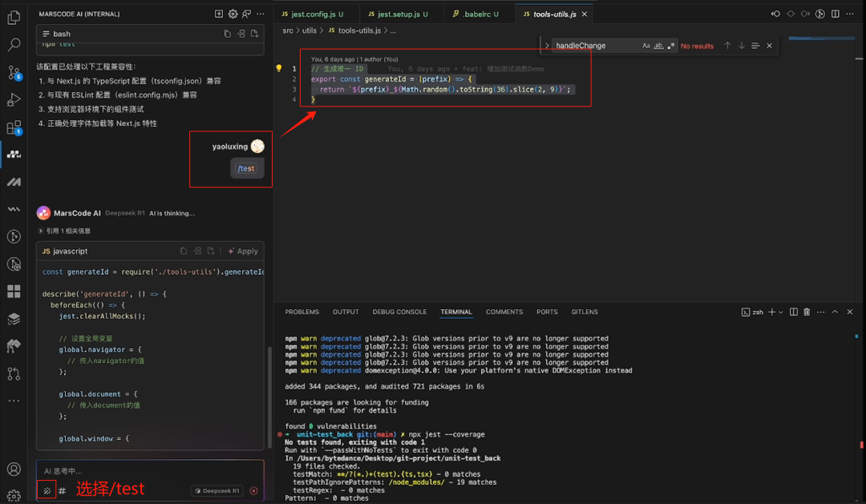Stop the AI response generation
Viewport: 866px width, 504px height.
253,490
